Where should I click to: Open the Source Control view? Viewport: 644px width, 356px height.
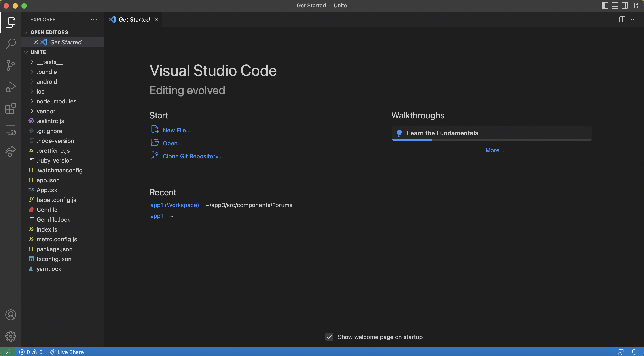(x=11, y=65)
